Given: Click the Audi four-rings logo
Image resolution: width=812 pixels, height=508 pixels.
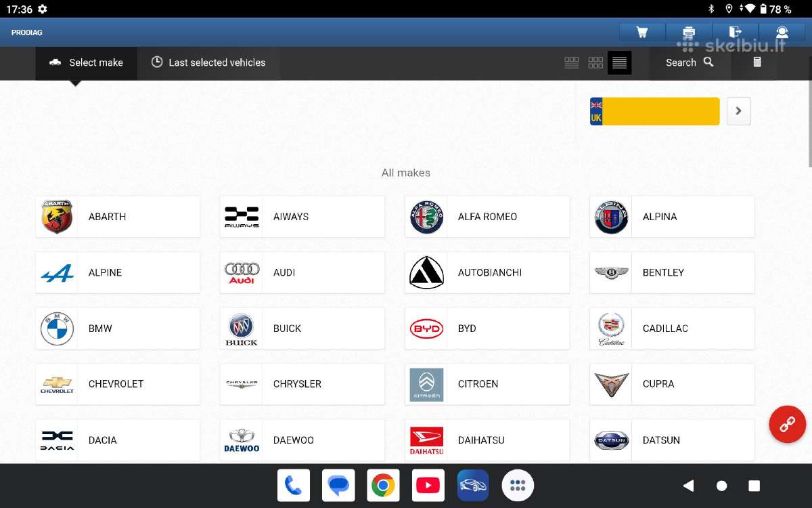Looking at the screenshot, I should 242,273.
